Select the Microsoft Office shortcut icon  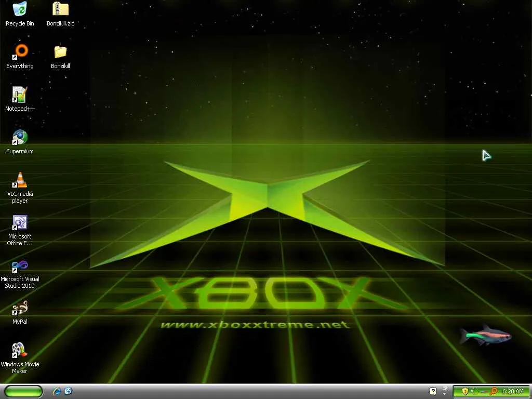pos(20,230)
